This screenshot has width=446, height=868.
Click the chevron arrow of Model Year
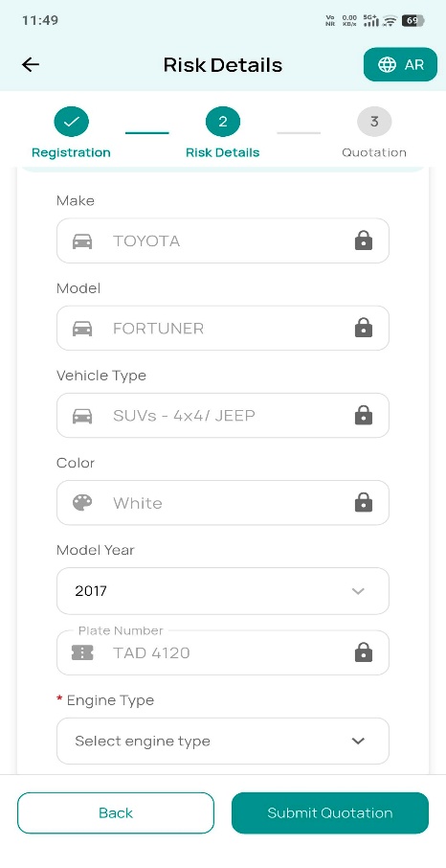[x=358, y=591]
